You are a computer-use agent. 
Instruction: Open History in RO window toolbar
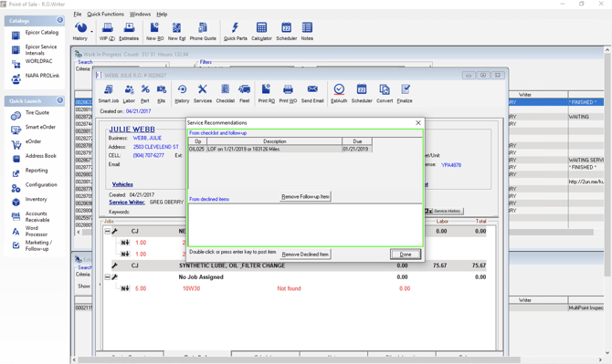182,94
